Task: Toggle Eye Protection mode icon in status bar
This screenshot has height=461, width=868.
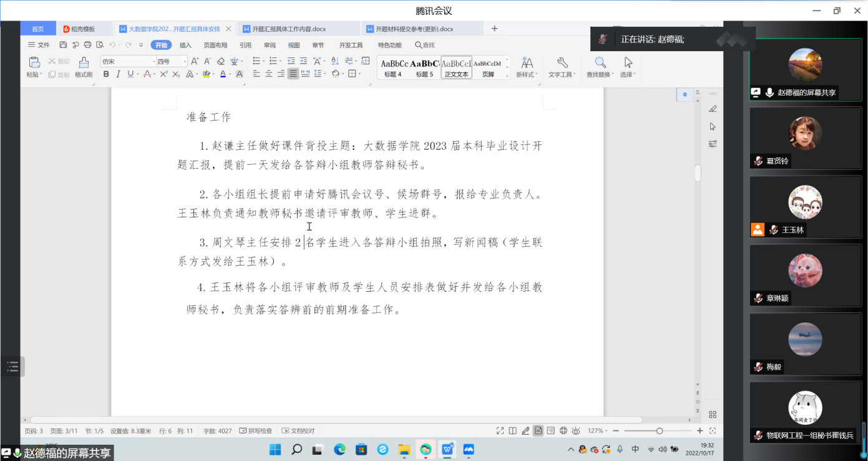Action: pyautogui.click(x=576, y=431)
